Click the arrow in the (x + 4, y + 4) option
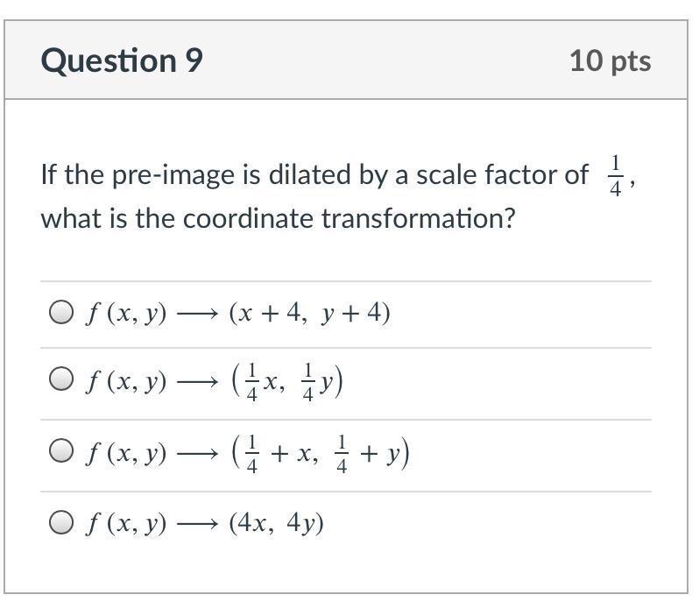 click(197, 314)
